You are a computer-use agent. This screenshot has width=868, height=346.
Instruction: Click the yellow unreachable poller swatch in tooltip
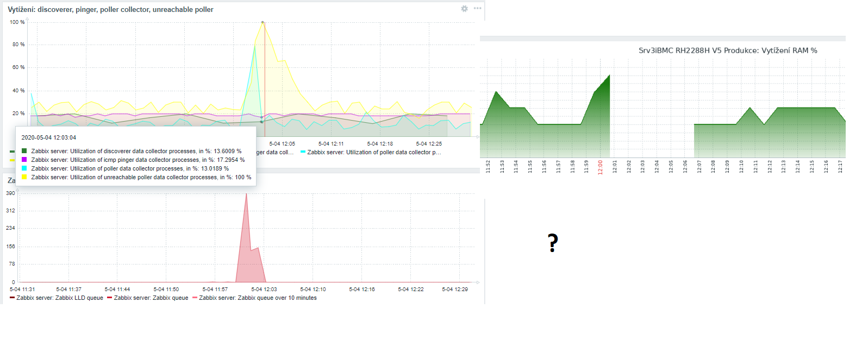pos(24,177)
